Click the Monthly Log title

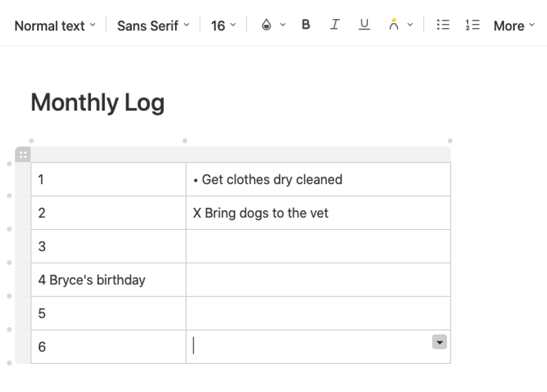click(x=98, y=103)
